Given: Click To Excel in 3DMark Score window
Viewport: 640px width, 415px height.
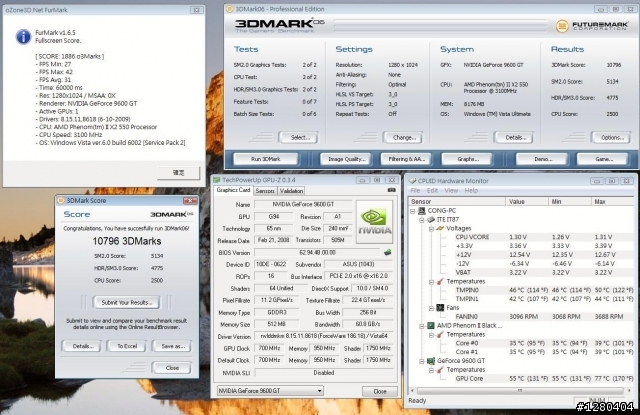Looking at the screenshot, I should 127,346.
